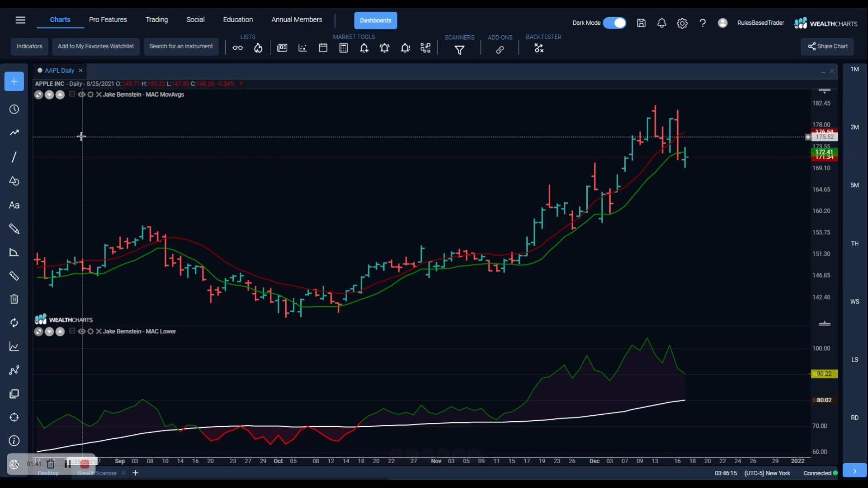Open the Annual Members menu
The height and width of the screenshot is (488, 868).
[297, 19]
